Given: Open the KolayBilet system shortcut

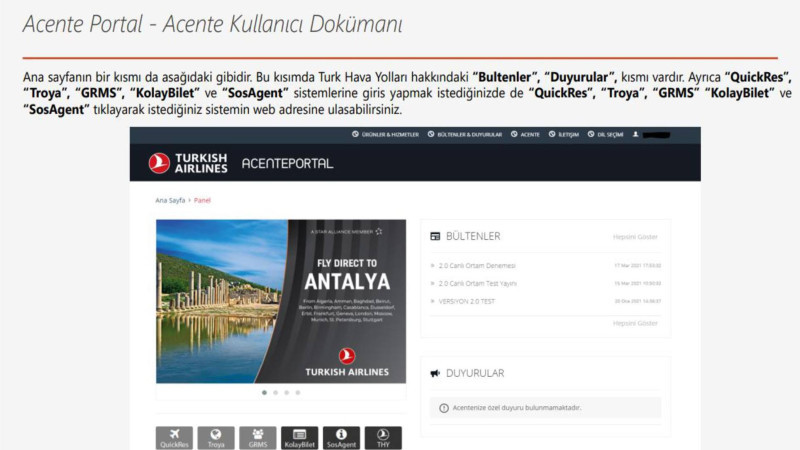Looking at the screenshot, I should tap(299, 438).
